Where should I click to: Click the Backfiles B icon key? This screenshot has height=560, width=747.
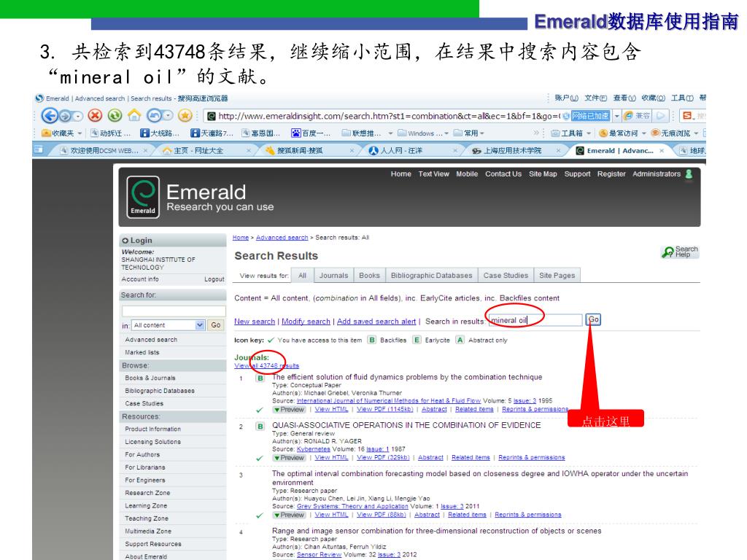tap(371, 340)
